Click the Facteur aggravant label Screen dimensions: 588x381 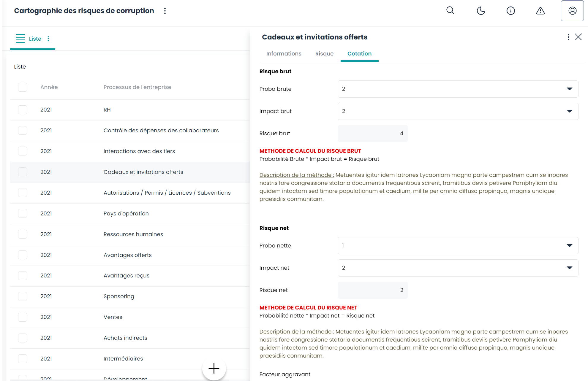(285, 374)
